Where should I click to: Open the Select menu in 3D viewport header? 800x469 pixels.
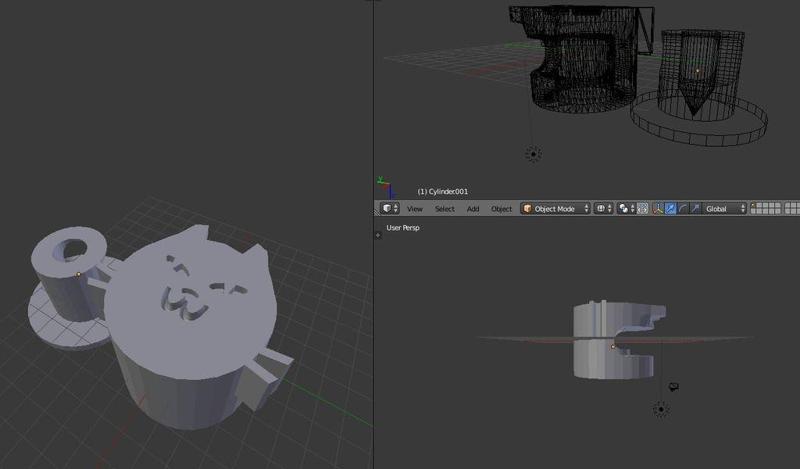444,209
